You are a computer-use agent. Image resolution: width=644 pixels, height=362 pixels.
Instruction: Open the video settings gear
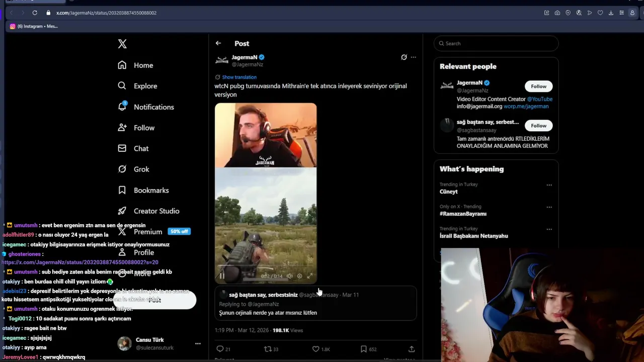click(x=299, y=276)
